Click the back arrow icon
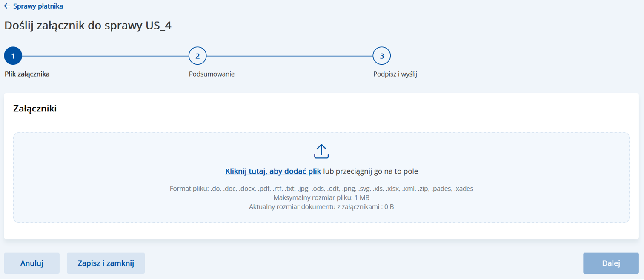Viewport: 644px width, 280px height. [7, 6]
